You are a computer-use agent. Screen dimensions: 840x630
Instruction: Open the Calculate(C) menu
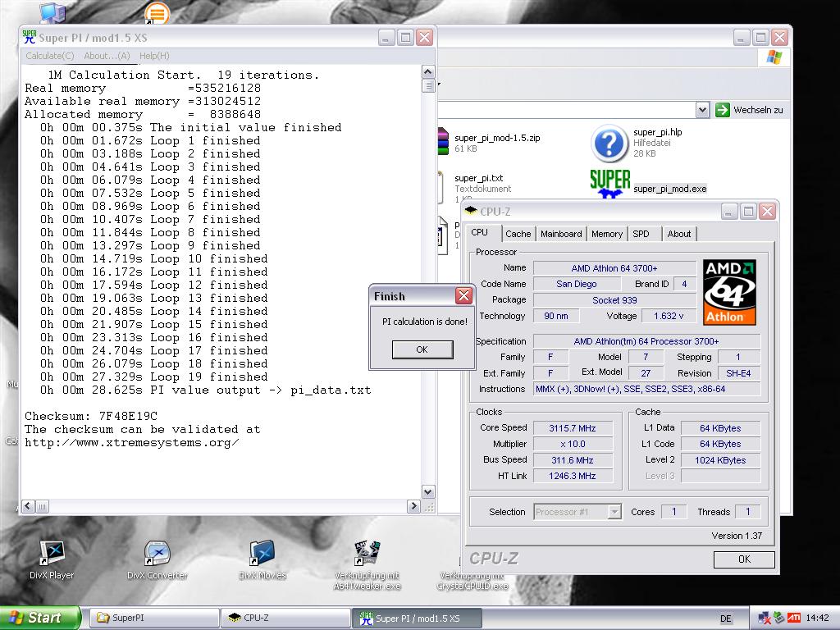click(50, 56)
